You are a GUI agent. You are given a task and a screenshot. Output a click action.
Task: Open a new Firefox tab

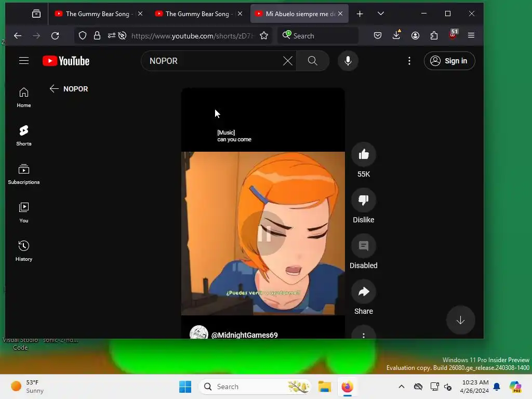tap(360, 14)
